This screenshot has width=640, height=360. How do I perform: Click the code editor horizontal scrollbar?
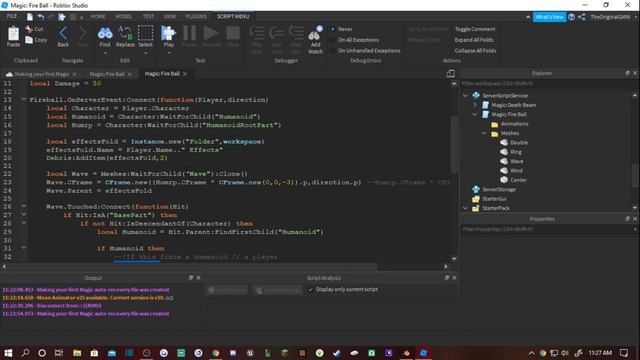193,267
